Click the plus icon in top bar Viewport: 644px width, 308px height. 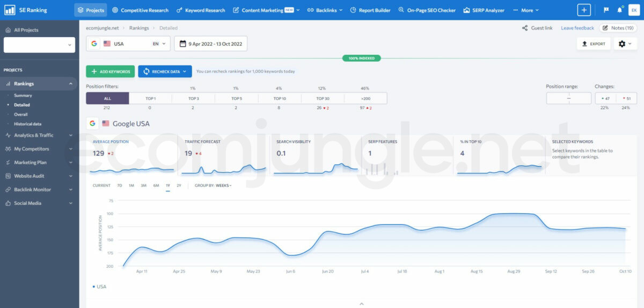[584, 10]
